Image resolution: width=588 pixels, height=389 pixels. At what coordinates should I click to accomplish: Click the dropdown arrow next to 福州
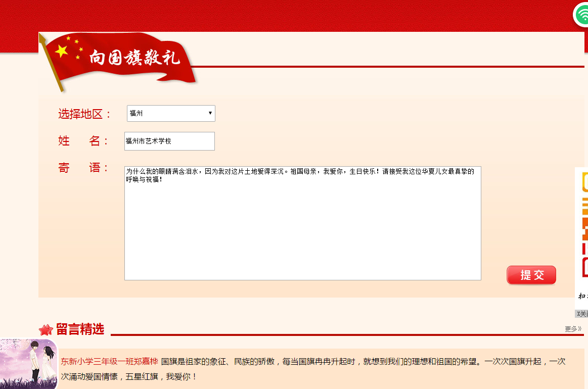210,113
